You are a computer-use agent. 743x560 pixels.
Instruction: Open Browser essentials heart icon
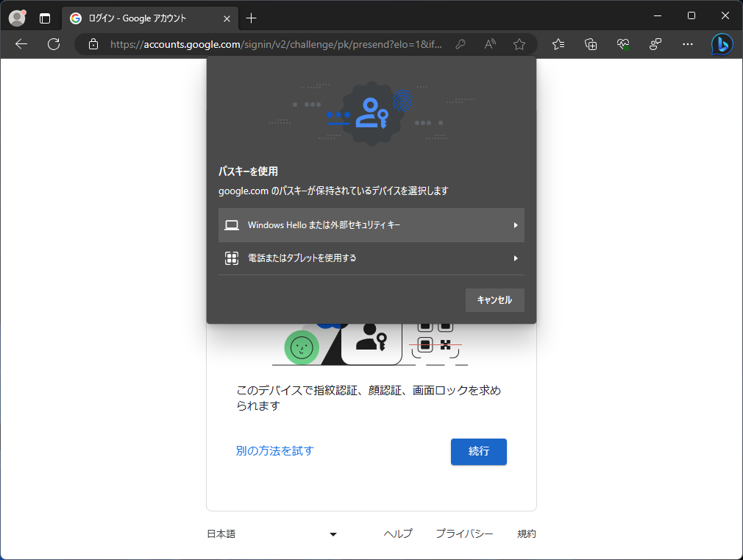tap(622, 44)
